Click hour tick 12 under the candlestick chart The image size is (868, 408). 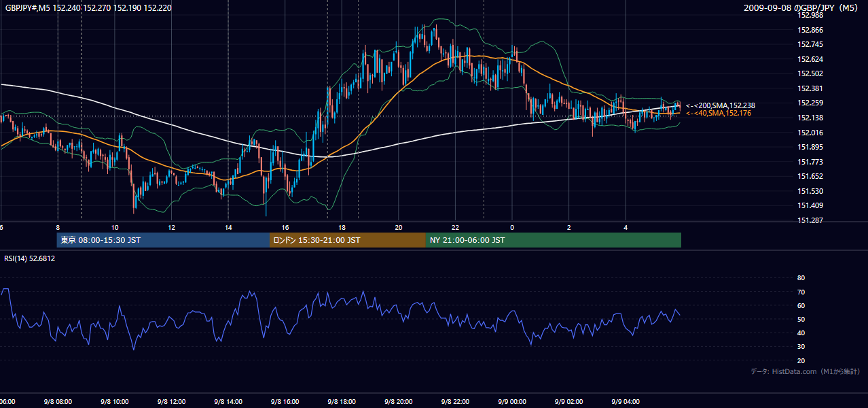[x=171, y=227]
